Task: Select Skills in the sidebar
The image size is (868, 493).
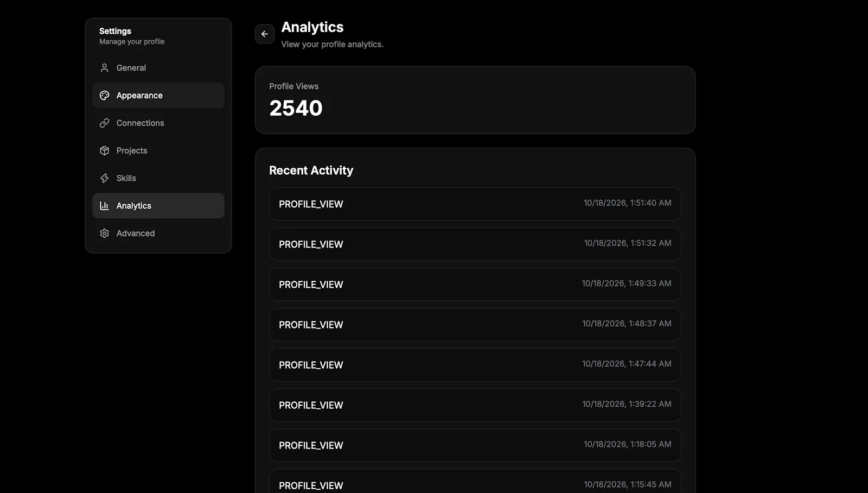Action: (x=158, y=178)
